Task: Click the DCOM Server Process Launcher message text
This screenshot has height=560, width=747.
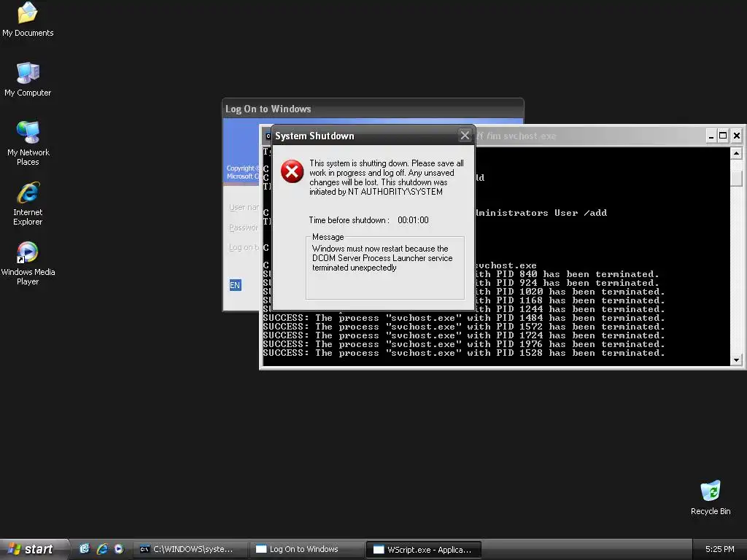Action: 382,258
